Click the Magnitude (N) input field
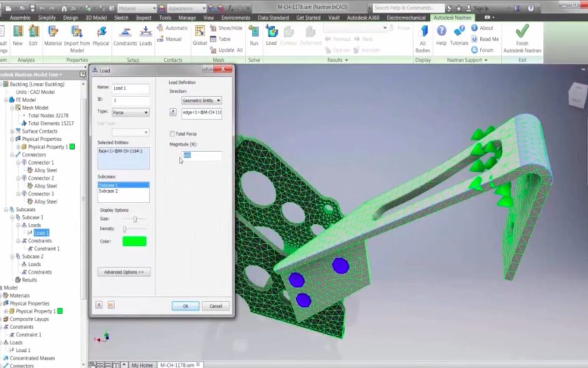The width and height of the screenshot is (588, 368). 201,155
